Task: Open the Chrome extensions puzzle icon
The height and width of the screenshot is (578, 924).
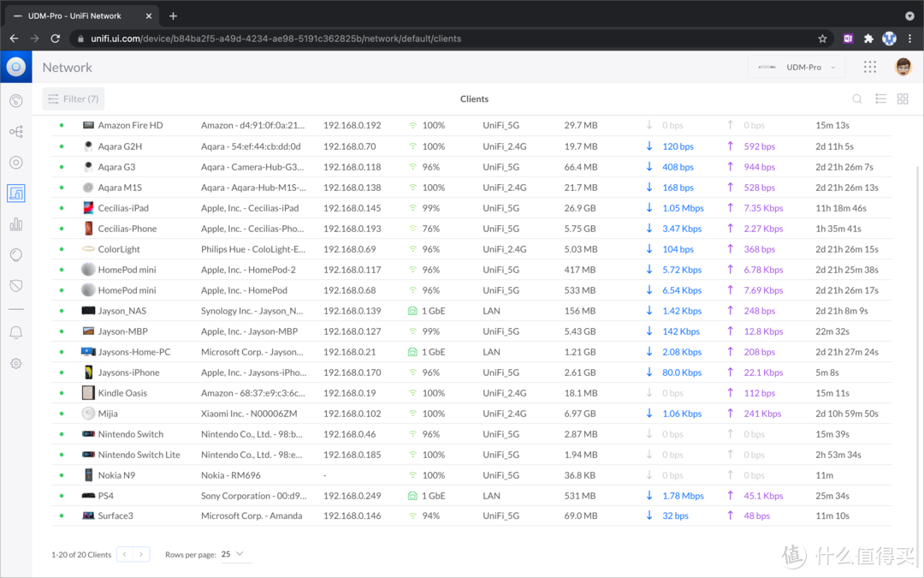Action: tap(868, 39)
